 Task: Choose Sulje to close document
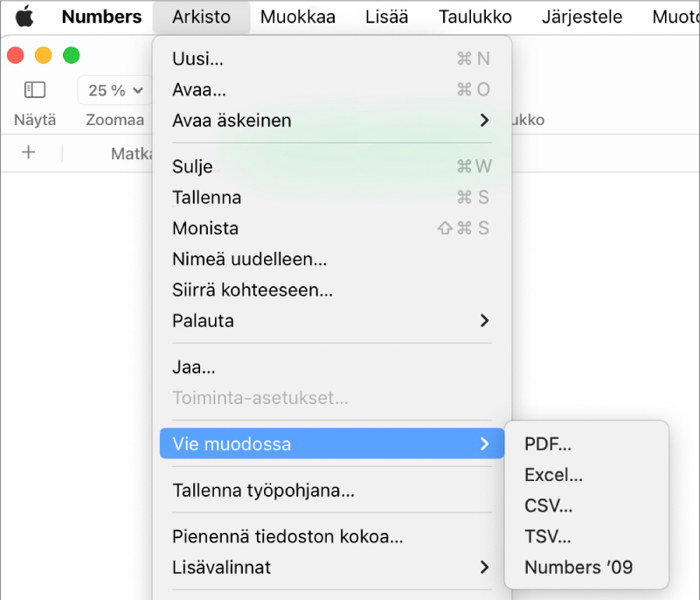pos(332,166)
